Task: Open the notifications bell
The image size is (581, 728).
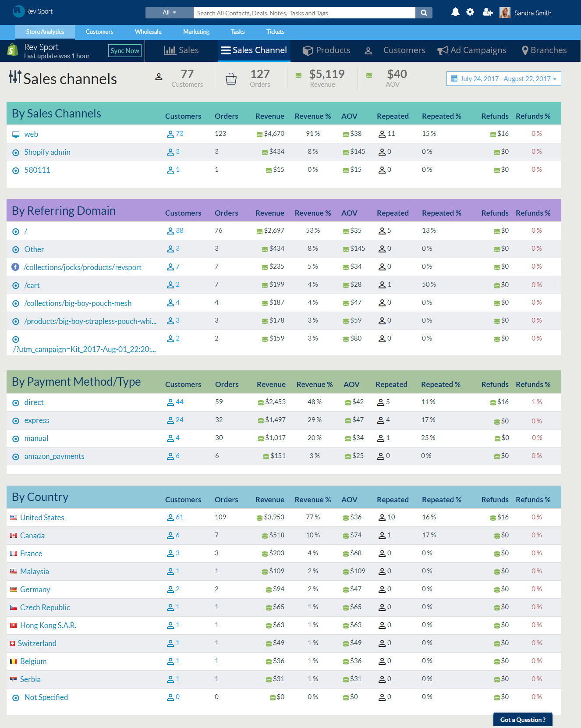Action: click(455, 12)
